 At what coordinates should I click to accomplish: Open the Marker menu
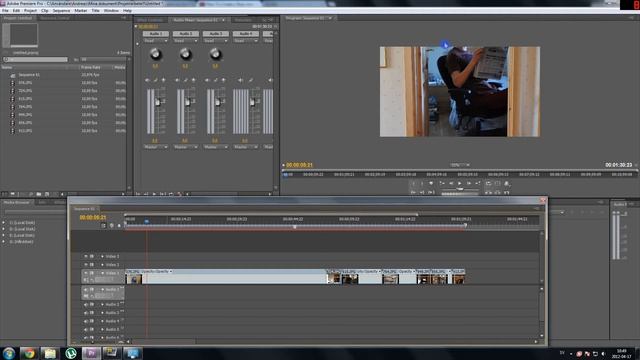(80, 11)
